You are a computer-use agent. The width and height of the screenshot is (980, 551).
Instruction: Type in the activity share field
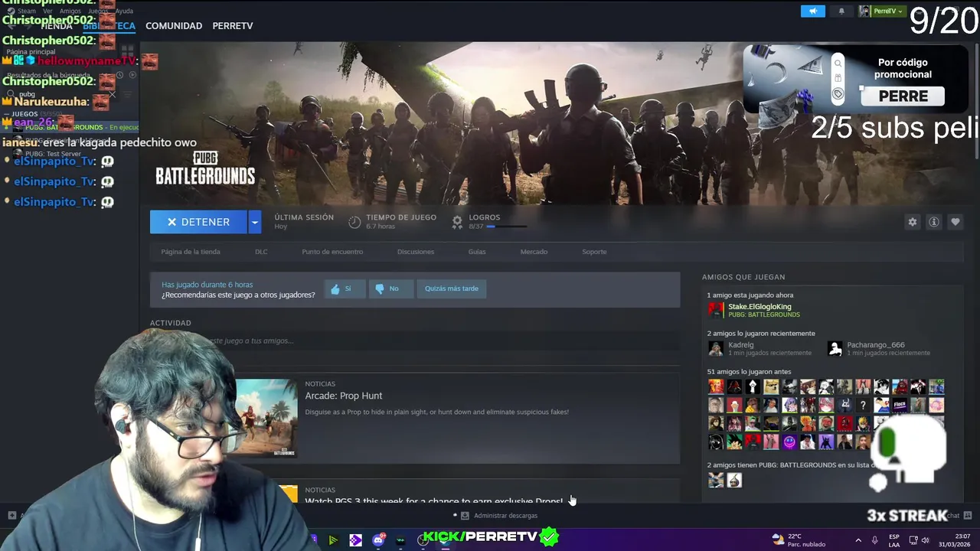(415, 341)
